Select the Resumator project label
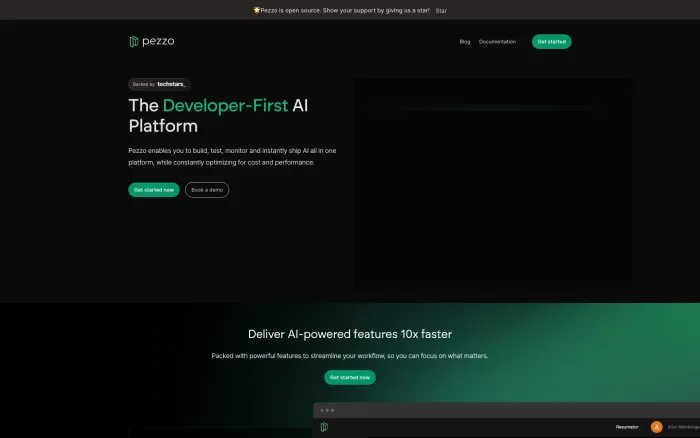This screenshot has width=700, height=438. click(x=627, y=427)
